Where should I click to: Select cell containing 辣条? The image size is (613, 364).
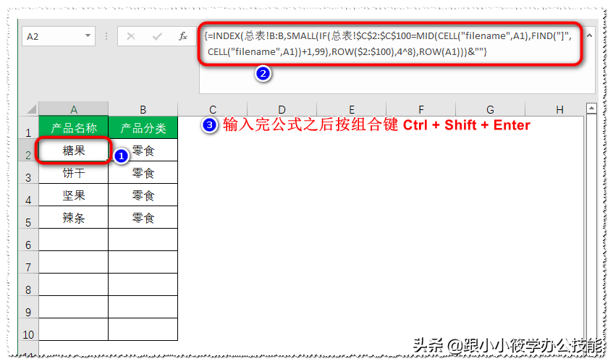[x=74, y=217]
